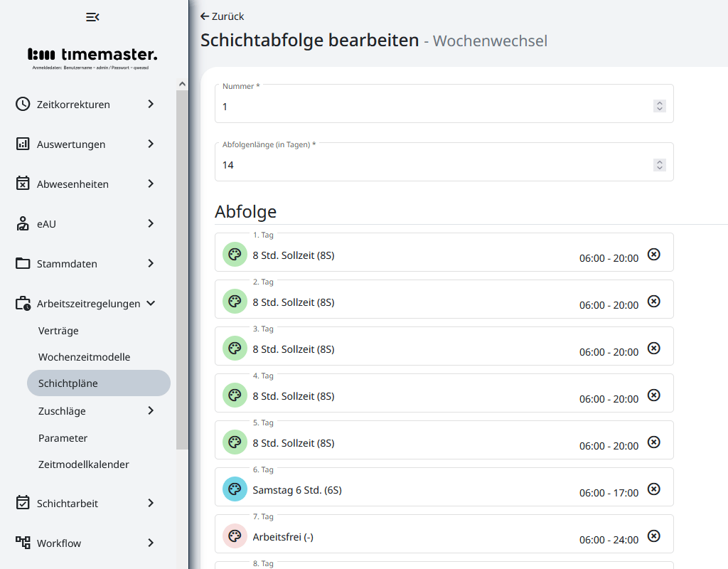The height and width of the screenshot is (569, 728).
Task: Select Verträge in the sidebar menu
Action: click(58, 330)
